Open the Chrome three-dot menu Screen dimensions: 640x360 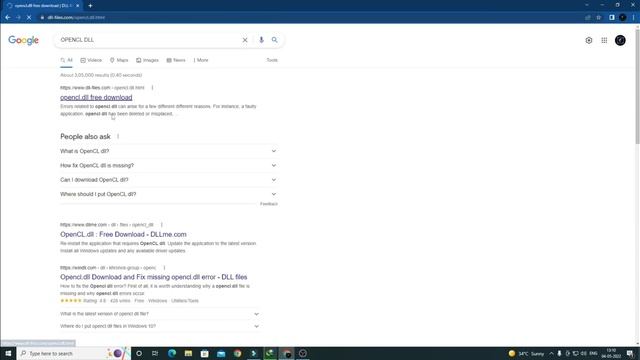pos(633,18)
